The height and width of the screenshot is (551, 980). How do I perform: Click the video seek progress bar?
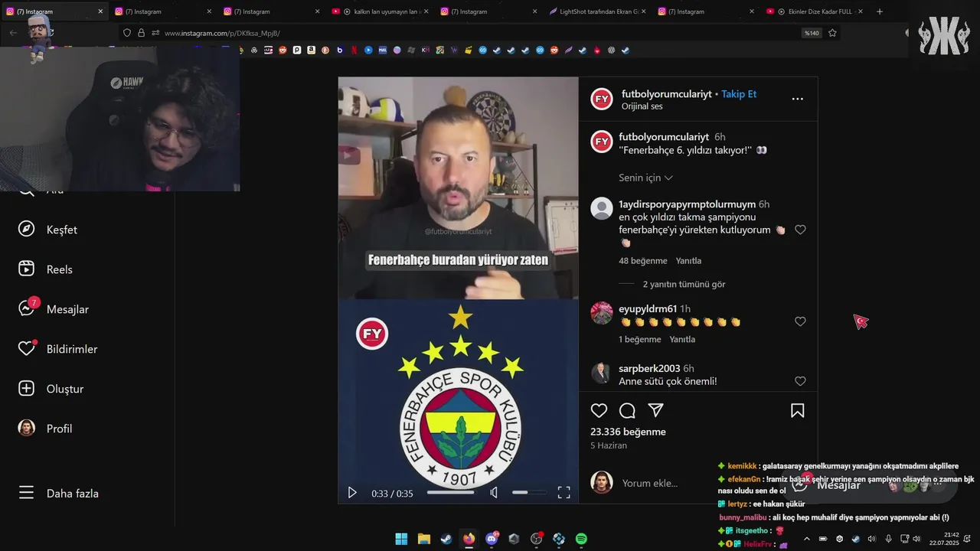[x=450, y=493]
